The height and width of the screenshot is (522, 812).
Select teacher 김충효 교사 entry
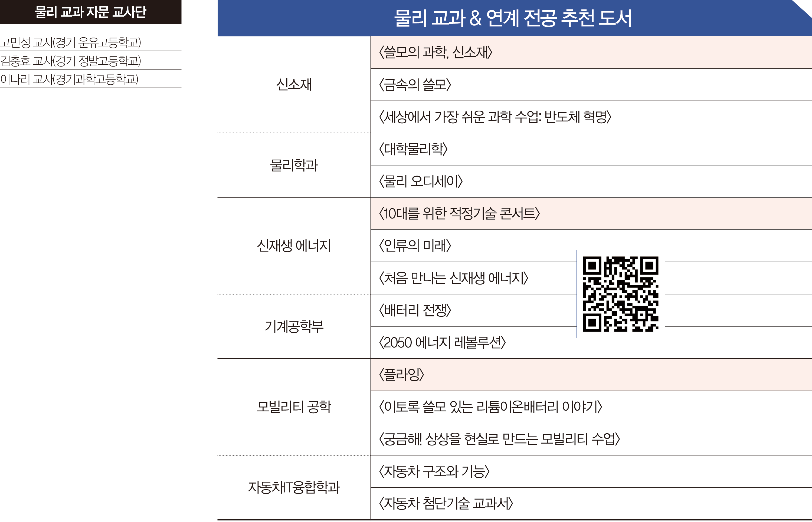71,61
